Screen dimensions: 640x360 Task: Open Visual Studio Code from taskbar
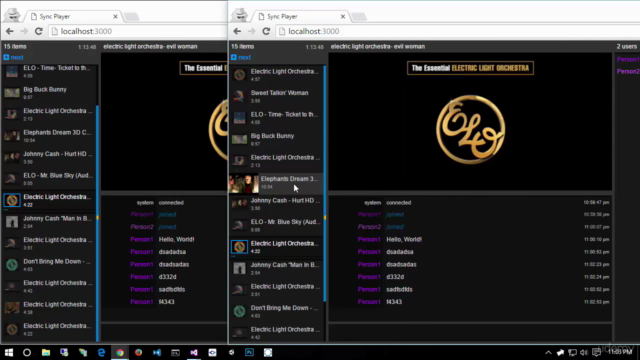tap(157, 352)
